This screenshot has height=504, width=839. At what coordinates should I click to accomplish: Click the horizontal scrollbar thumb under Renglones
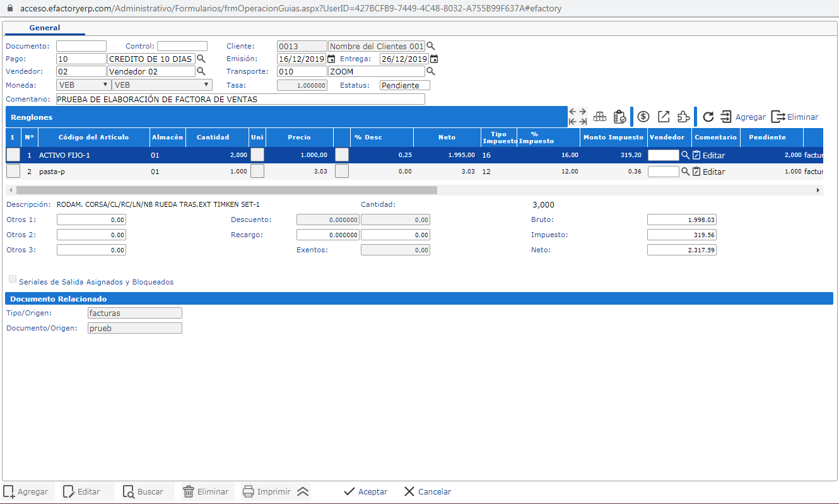226,190
